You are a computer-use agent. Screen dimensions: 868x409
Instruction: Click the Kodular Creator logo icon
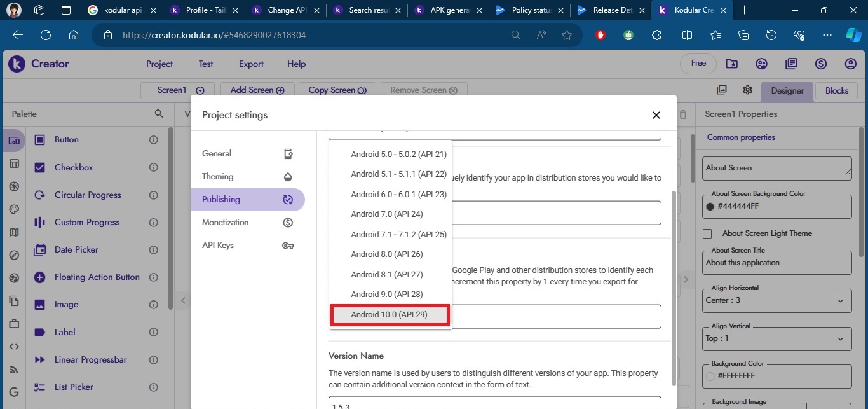click(x=17, y=64)
